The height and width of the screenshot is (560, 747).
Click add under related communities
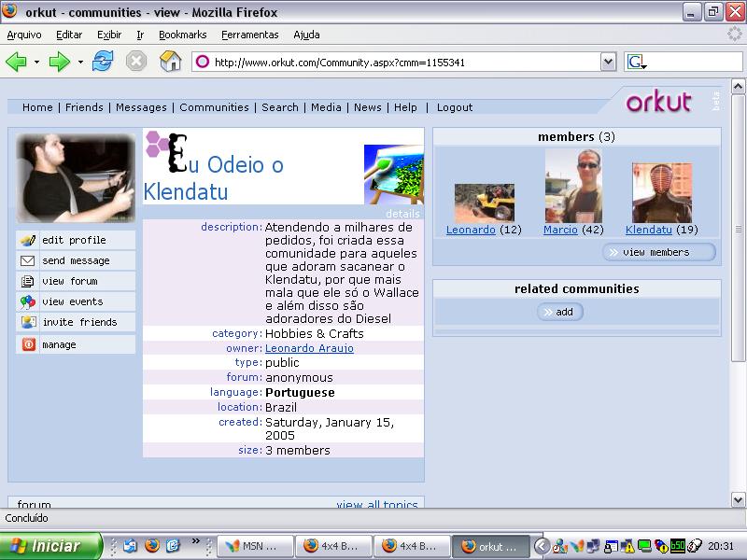[x=559, y=312]
